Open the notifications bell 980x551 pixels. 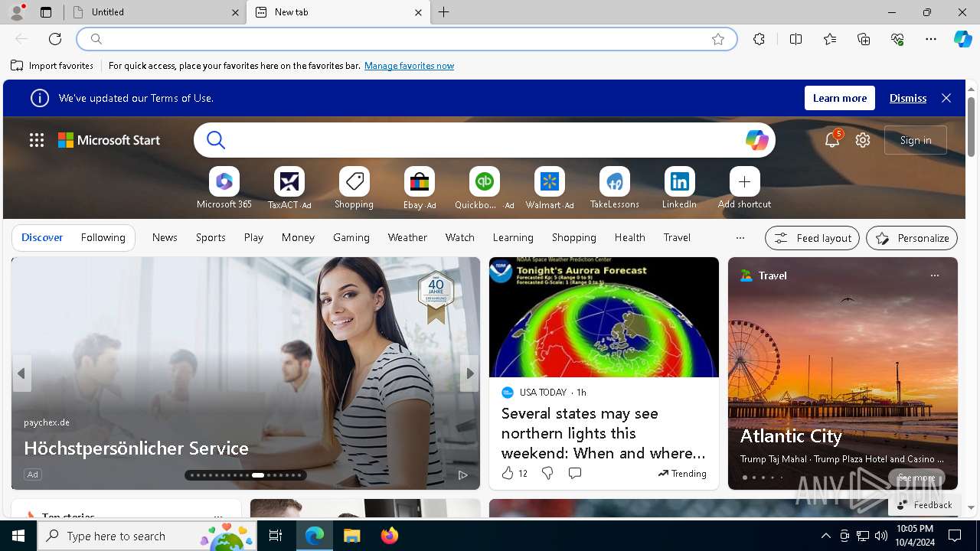832,140
